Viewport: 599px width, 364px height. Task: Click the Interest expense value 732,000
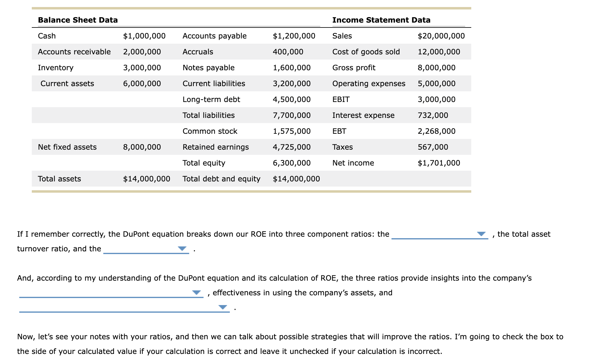[433, 115]
